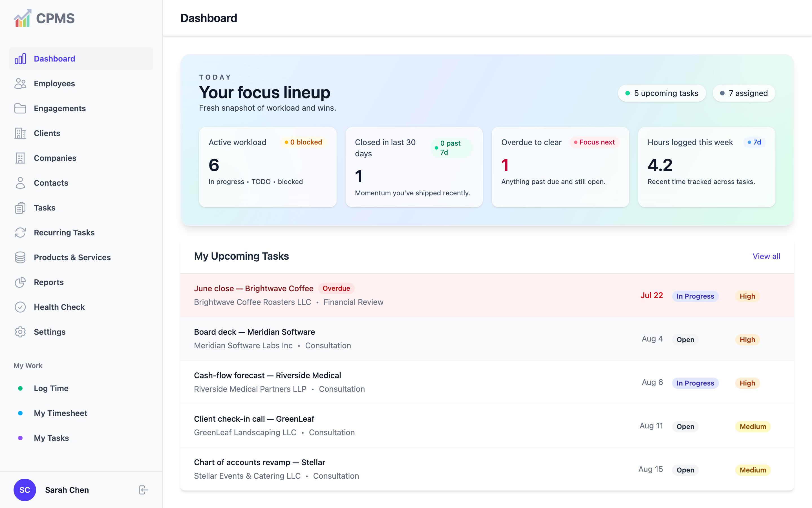Click the red Overdue tag
Image resolution: width=812 pixels, height=508 pixels.
pyautogui.click(x=336, y=289)
